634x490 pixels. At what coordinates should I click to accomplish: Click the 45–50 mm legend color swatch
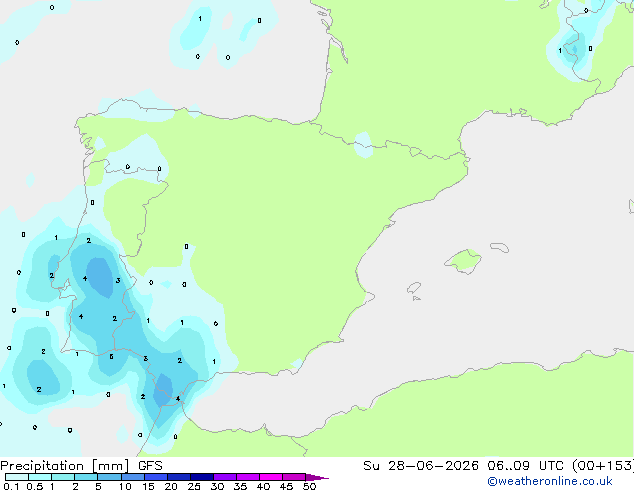pos(294,477)
